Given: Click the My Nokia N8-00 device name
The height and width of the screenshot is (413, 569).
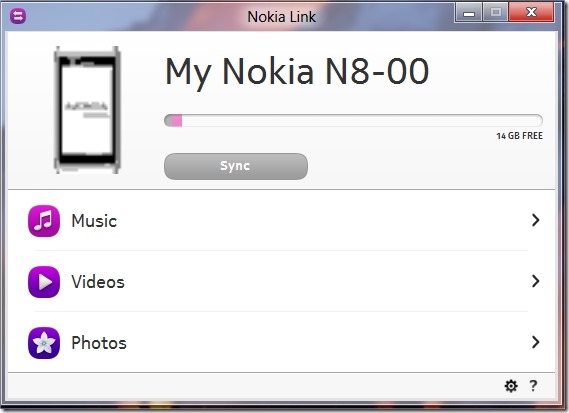Looking at the screenshot, I should 297,72.
